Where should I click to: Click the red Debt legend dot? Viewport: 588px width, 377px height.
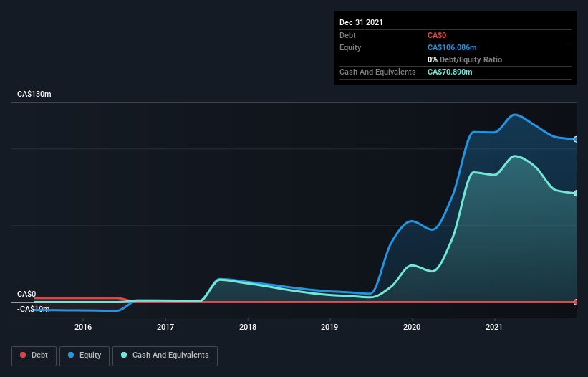click(23, 355)
